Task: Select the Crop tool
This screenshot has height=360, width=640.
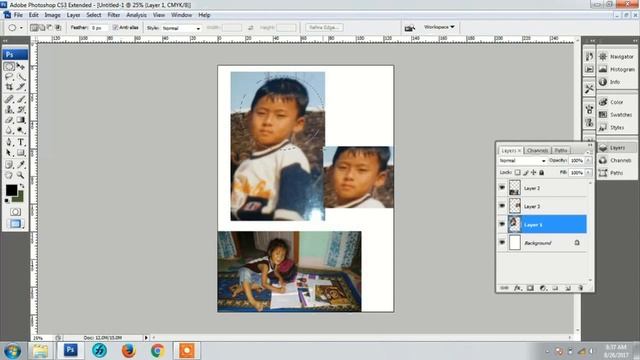Action: coord(9,87)
